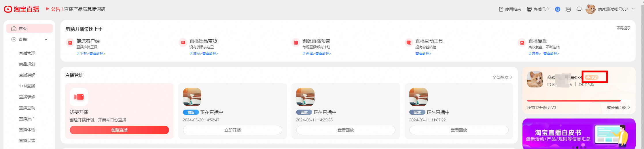
Task: Click the 首页 home icon in sidebar
Action: (14, 28)
